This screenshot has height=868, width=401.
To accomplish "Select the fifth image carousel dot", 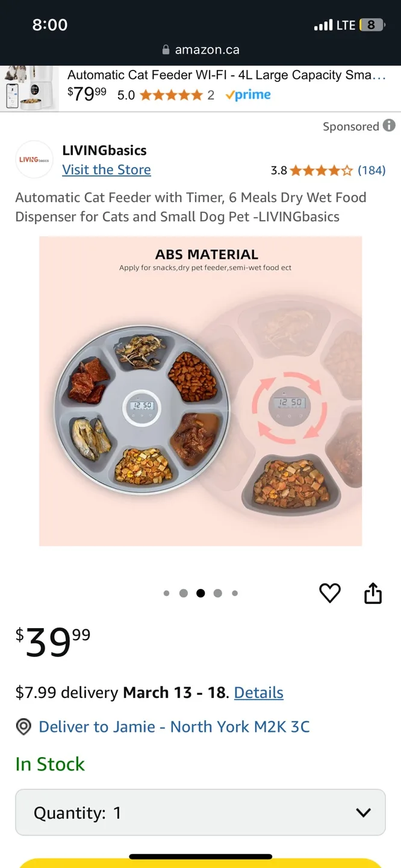I will 235,593.
